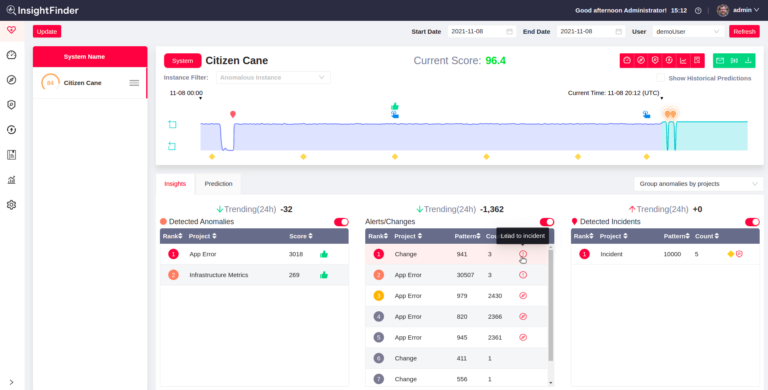
Task: Check Show Historical Predictions
Action: click(661, 78)
